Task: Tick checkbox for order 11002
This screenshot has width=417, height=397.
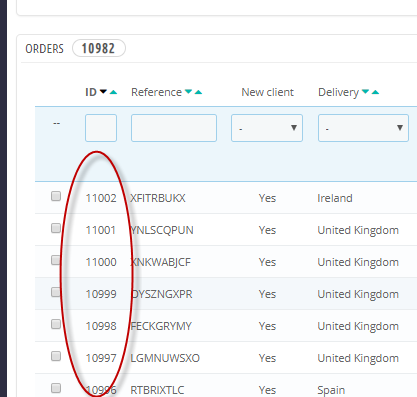Action: [x=56, y=196]
